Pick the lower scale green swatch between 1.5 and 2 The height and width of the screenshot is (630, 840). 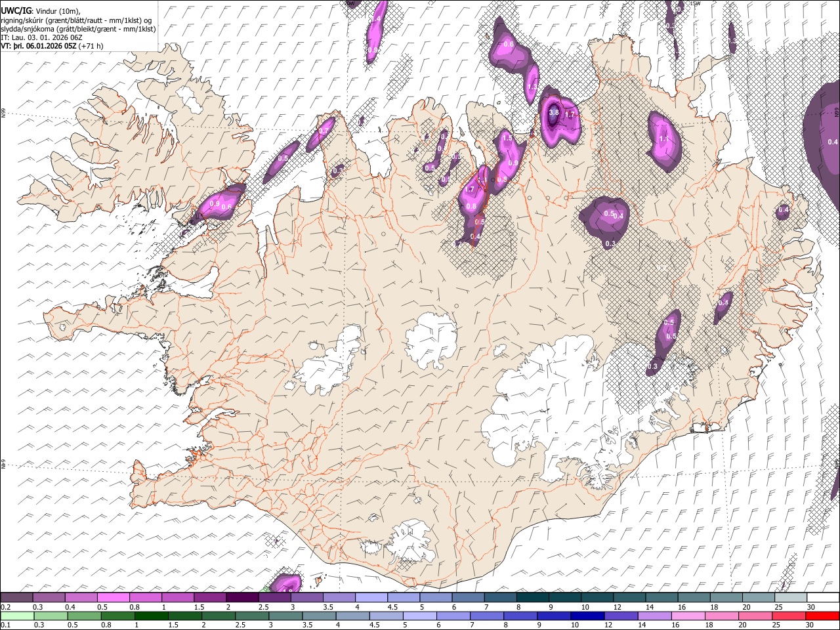pos(186,616)
